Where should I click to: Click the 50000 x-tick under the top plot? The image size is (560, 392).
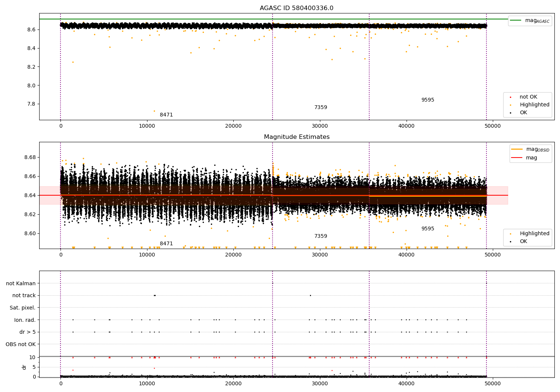click(x=492, y=126)
